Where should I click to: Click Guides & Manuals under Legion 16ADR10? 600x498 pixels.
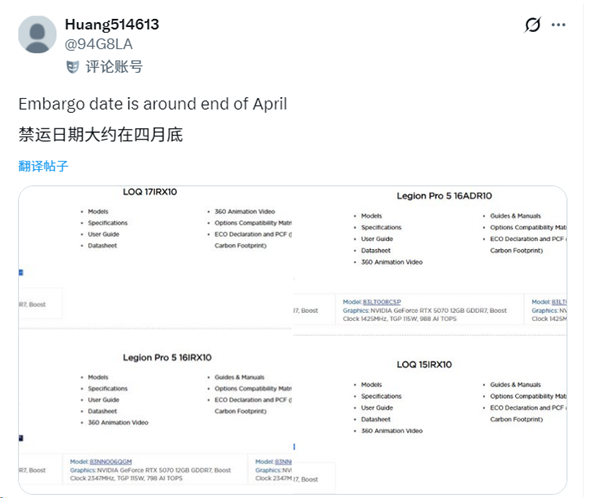point(518,216)
